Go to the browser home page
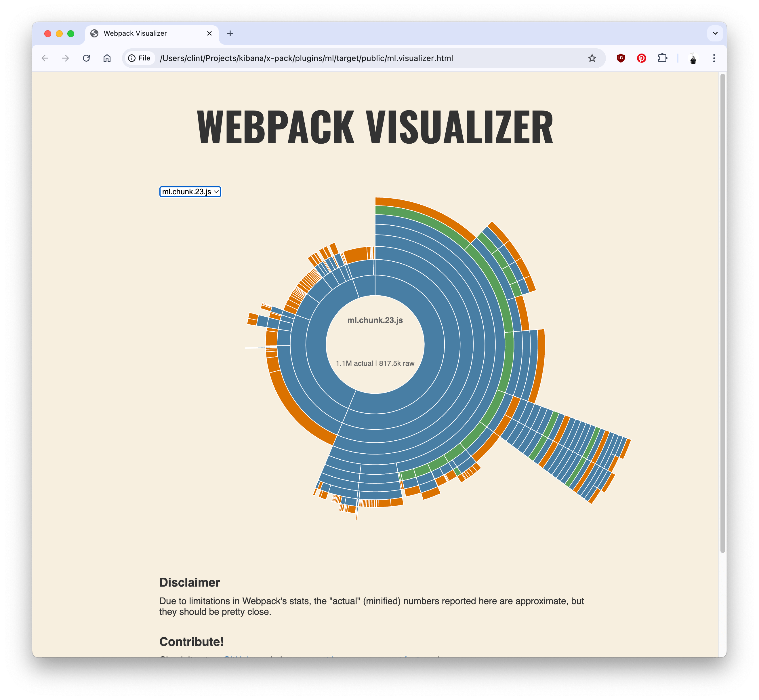The width and height of the screenshot is (759, 700). (107, 58)
